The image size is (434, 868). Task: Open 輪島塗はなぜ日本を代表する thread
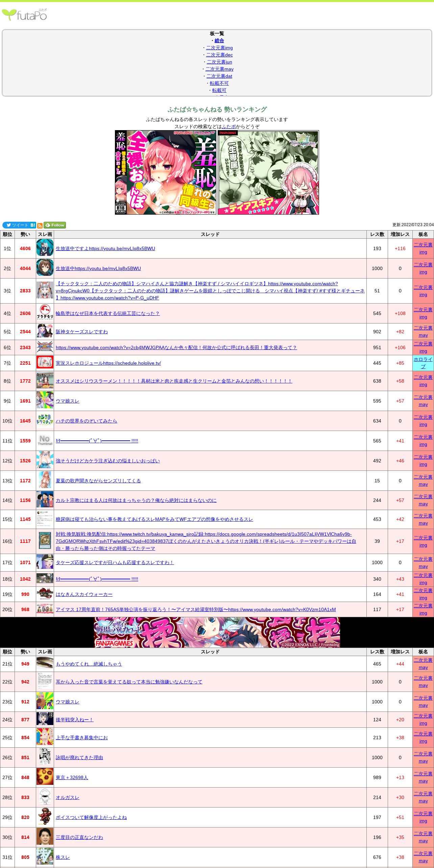[107, 313]
